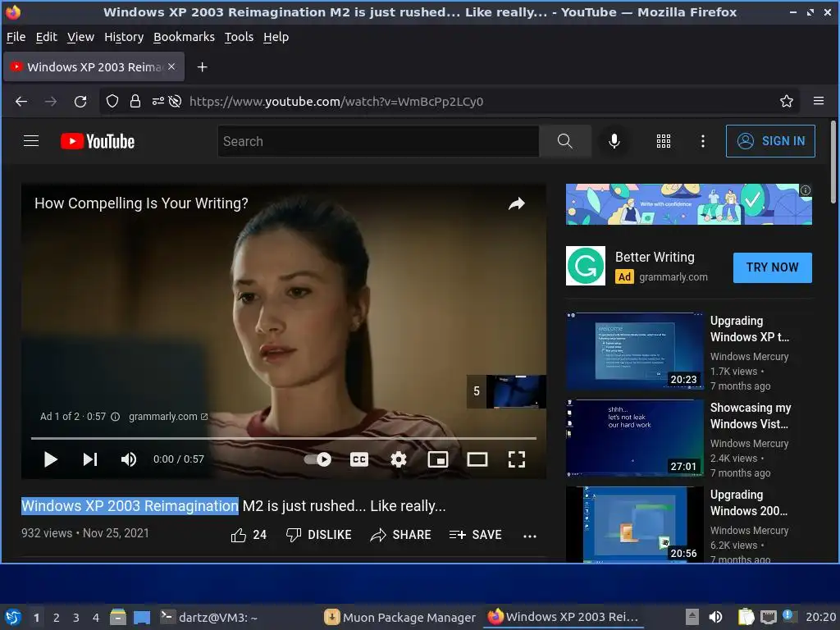840x630 pixels.
Task: Open the 20:23 Upgrading Windows XP thumbnail
Action: coord(635,351)
